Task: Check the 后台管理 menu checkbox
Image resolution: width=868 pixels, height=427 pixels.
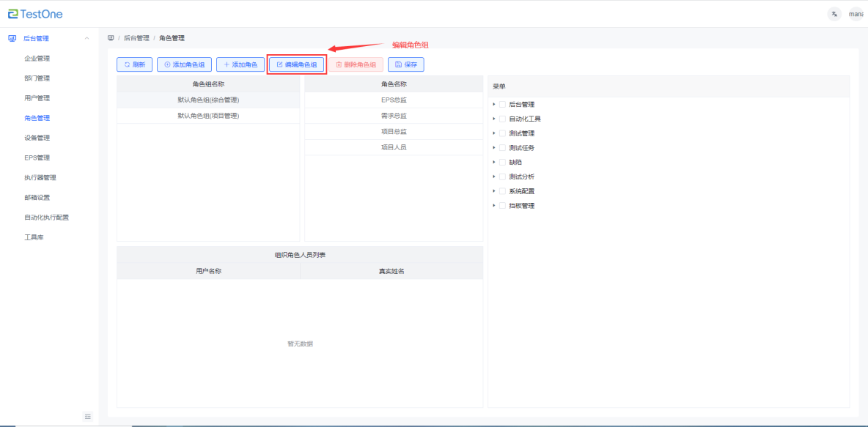Action: coord(502,104)
